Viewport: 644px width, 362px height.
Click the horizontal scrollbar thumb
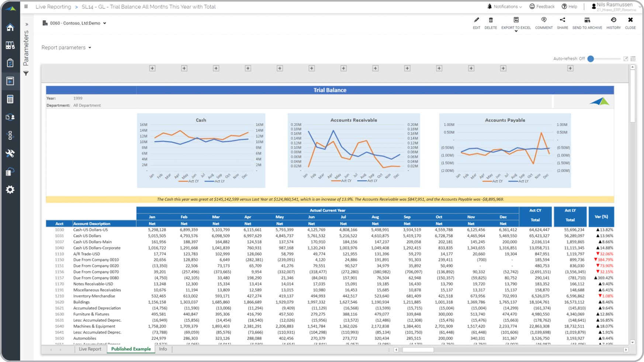coord(418,350)
